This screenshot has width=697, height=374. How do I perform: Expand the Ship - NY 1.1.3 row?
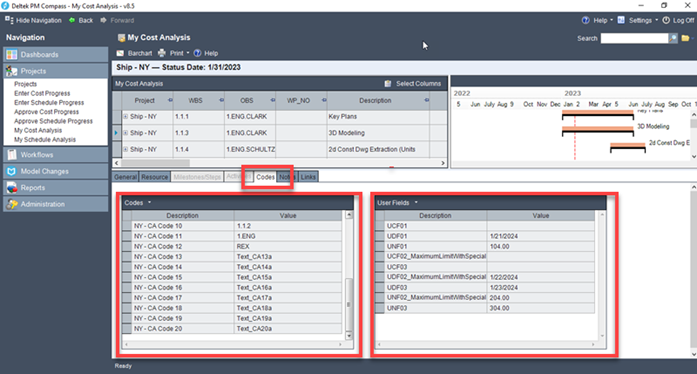click(125, 133)
